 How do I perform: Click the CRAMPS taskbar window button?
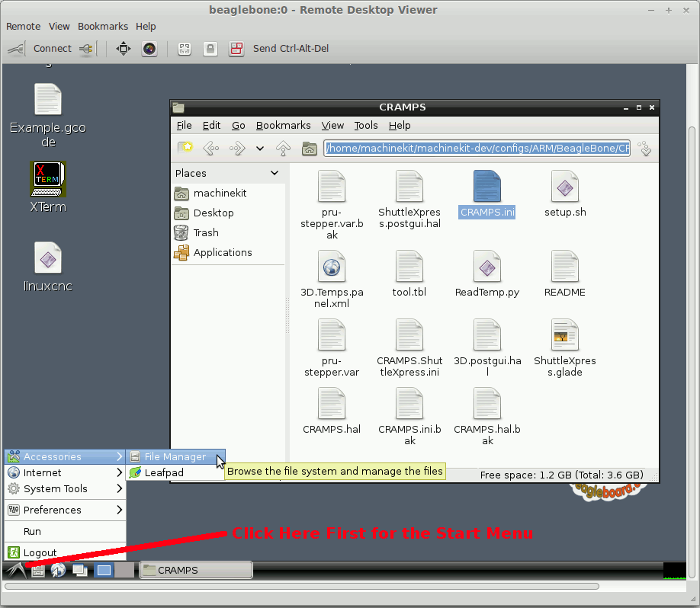click(x=196, y=570)
